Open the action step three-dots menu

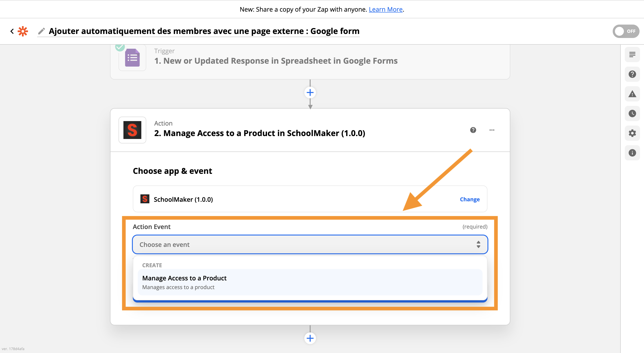(491, 130)
